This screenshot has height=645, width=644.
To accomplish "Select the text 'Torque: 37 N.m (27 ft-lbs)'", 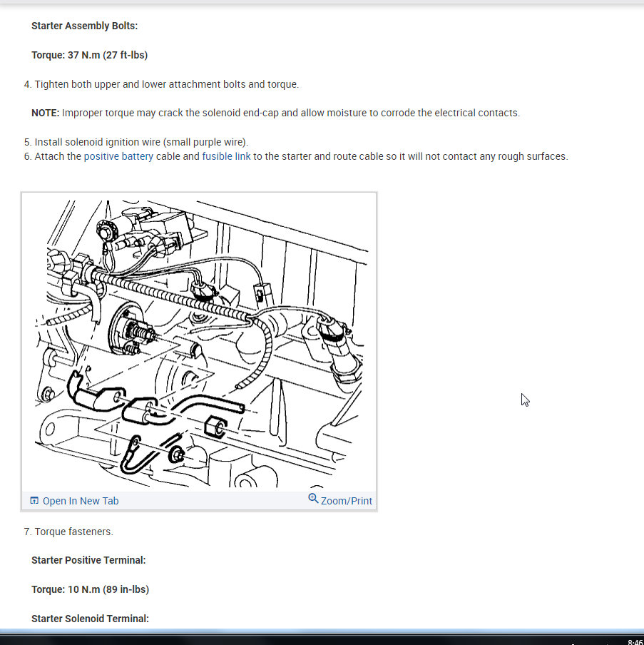I will [90, 55].
